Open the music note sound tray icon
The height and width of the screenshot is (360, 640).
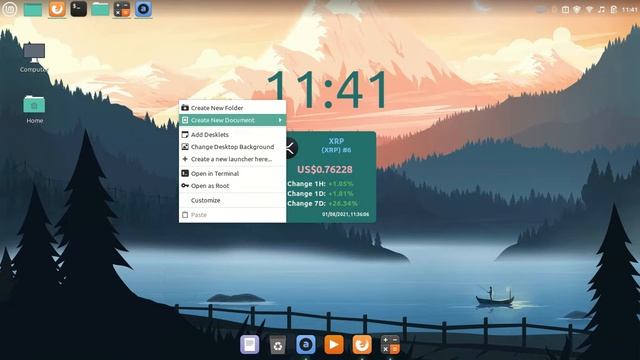click(601, 9)
